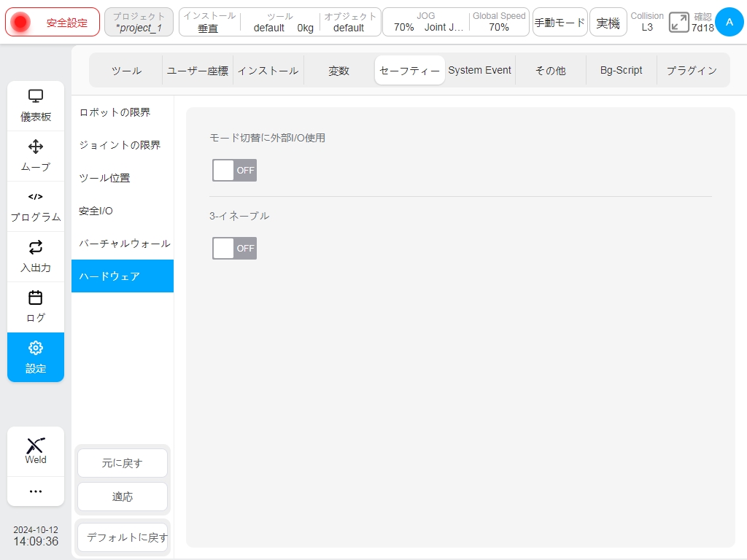The height and width of the screenshot is (560, 747).
Task: Toggle the 3-イネーブル switch
Action: [x=234, y=248]
